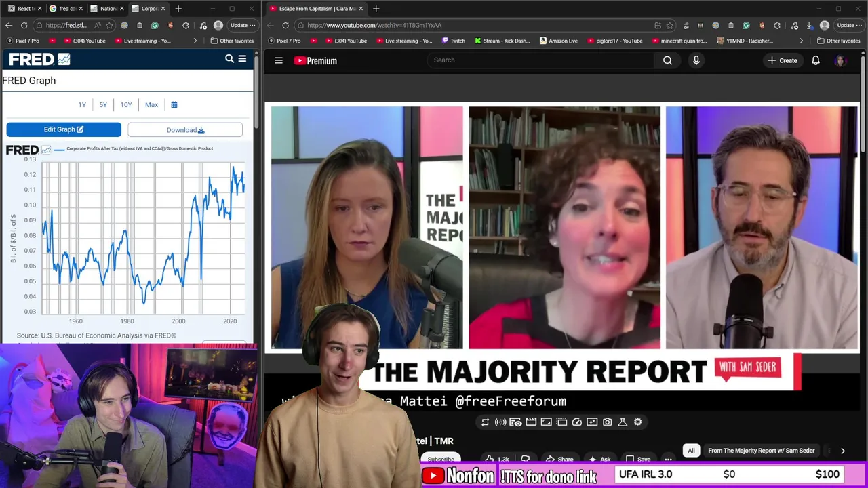This screenshot has height=488, width=868.
Task: Click the YouTube search magnifier button
Action: pyautogui.click(x=668, y=60)
